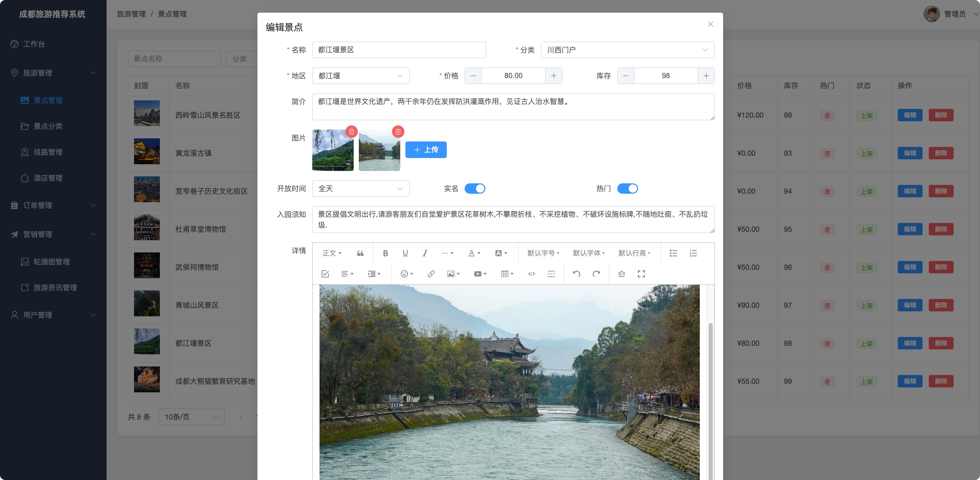Open the 默认字体 font family dropdown
The width and height of the screenshot is (980, 480).
[589, 253]
